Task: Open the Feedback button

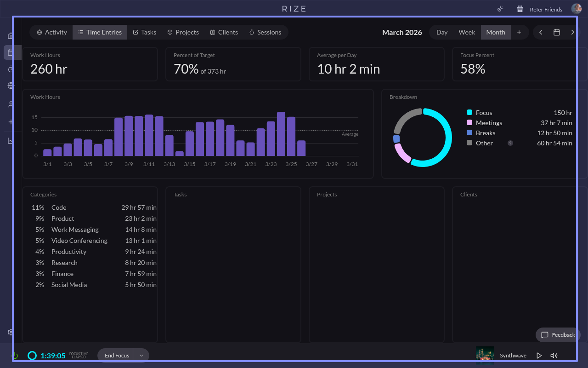Action: coord(558,335)
